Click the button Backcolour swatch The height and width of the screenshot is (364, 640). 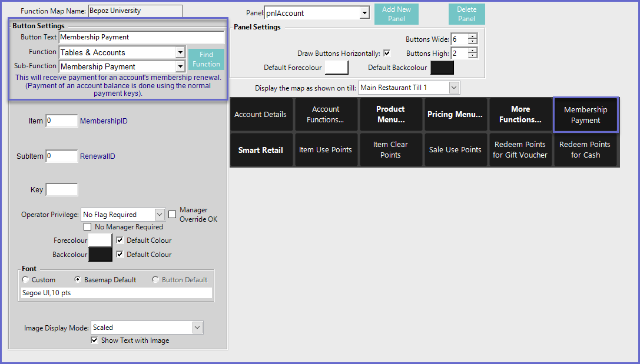pyautogui.click(x=101, y=255)
